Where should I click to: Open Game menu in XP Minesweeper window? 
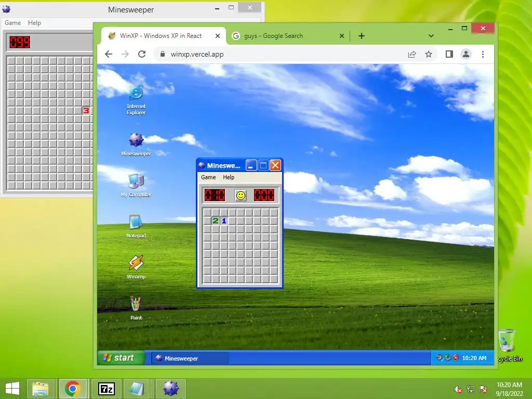pos(208,177)
